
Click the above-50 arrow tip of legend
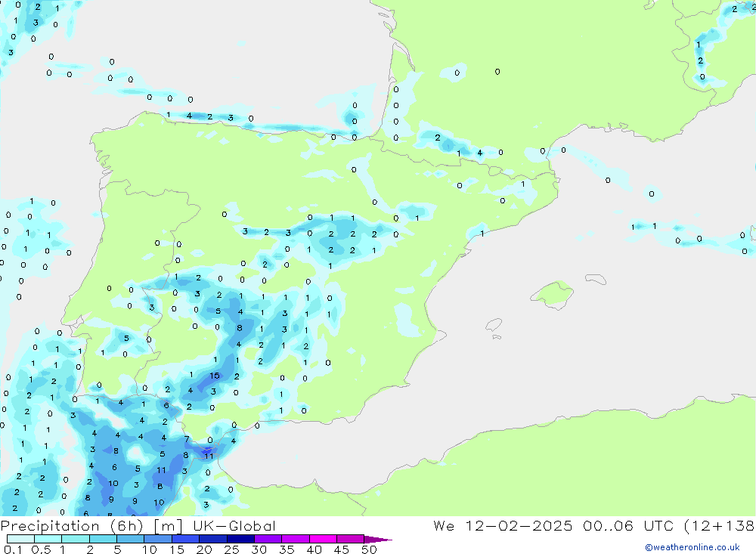coord(379,540)
